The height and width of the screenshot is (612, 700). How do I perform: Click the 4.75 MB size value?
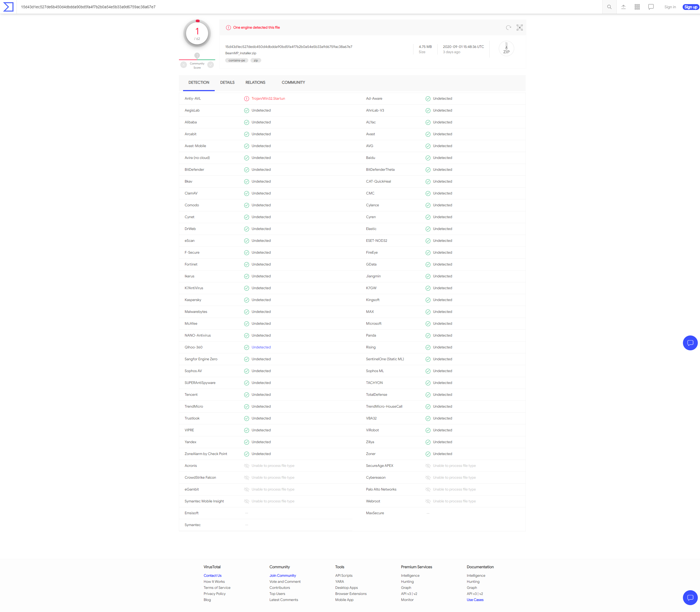425,47
